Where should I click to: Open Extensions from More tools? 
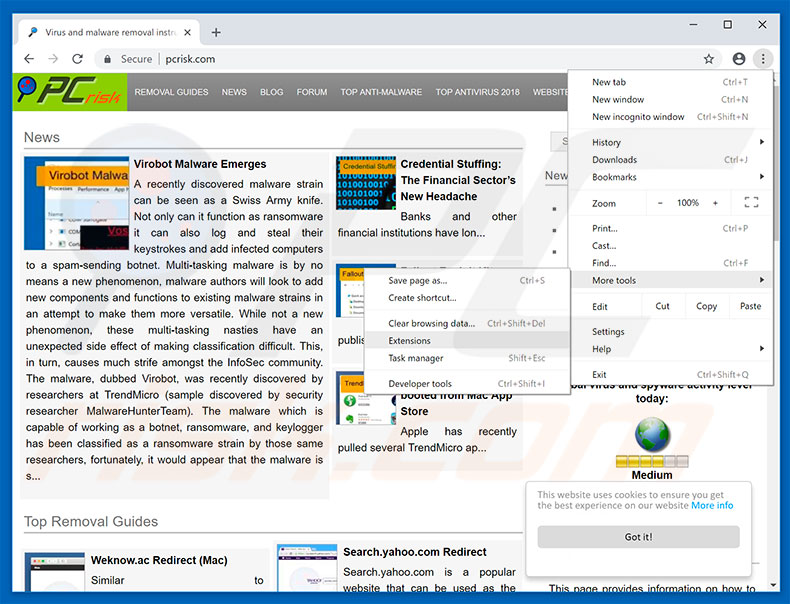[467, 341]
